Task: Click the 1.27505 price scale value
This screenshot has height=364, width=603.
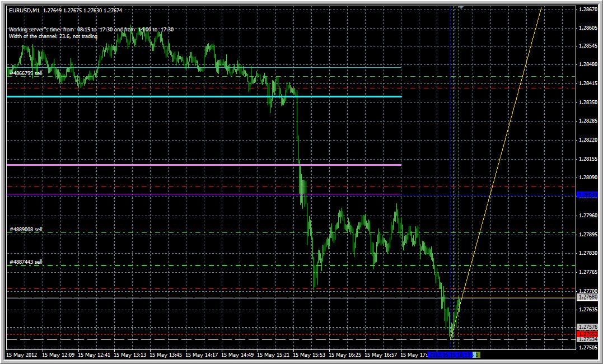Action: pyautogui.click(x=588, y=347)
